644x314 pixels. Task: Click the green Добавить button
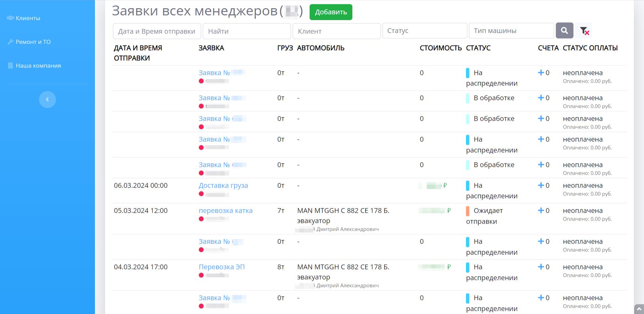coord(331,12)
